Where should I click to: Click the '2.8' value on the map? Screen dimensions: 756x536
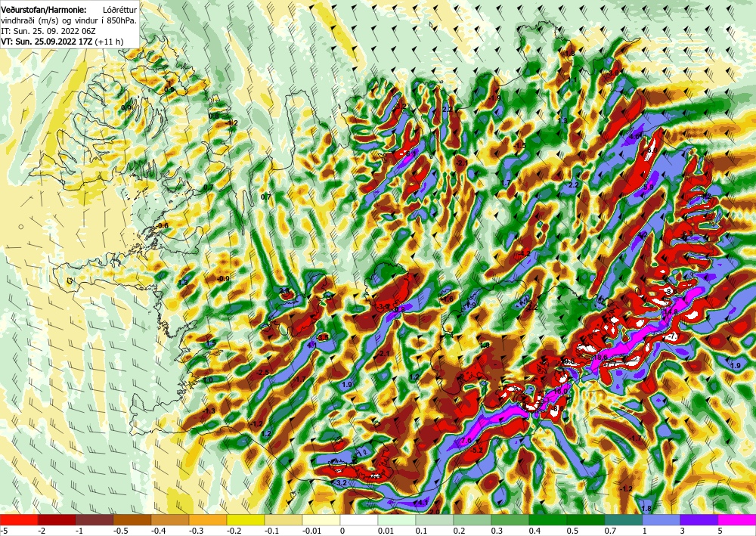(284, 290)
